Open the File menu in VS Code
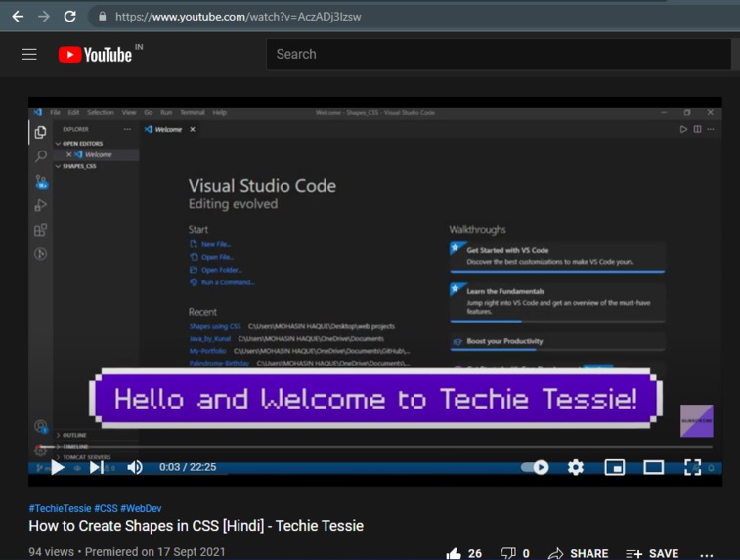This screenshot has height=560, width=740. click(55, 112)
